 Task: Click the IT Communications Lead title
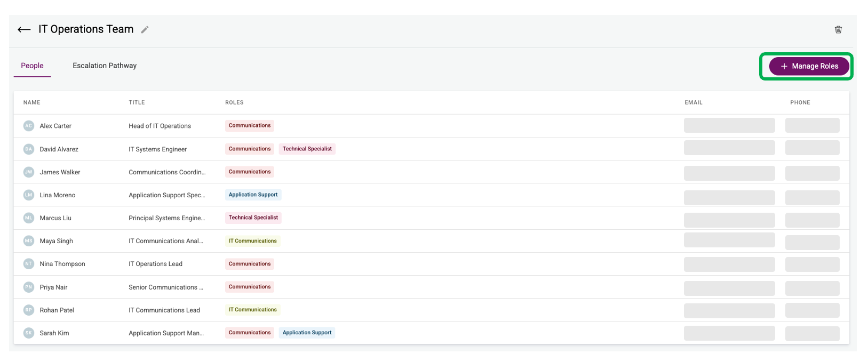coord(164,310)
